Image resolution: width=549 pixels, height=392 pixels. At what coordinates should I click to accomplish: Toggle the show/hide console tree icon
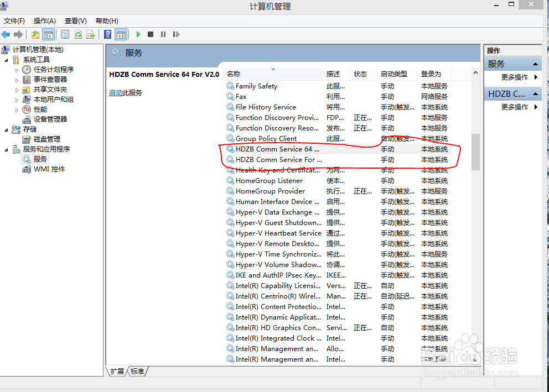(x=48, y=34)
